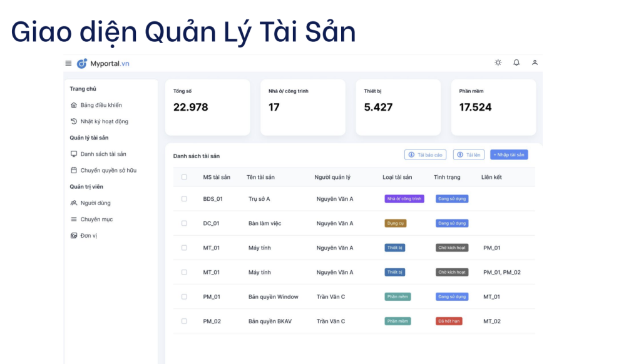The width and height of the screenshot is (641, 364).
Task: Open notifications bell icon
Action: [x=516, y=63]
